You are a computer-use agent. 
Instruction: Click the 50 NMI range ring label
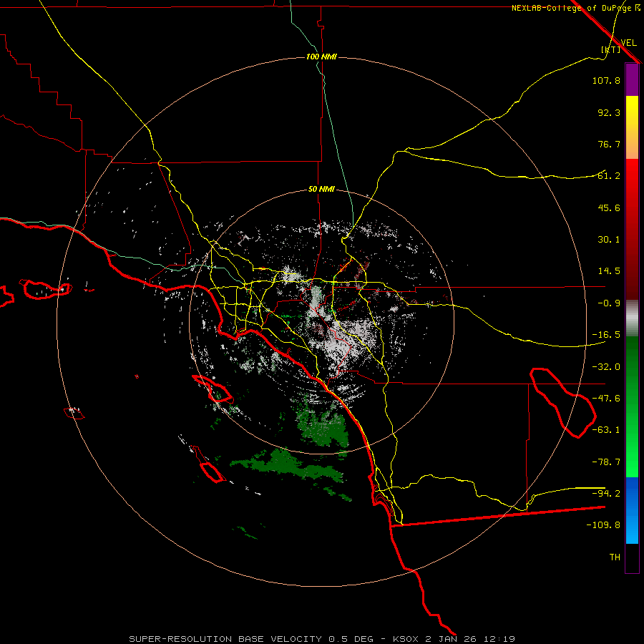[x=321, y=190]
